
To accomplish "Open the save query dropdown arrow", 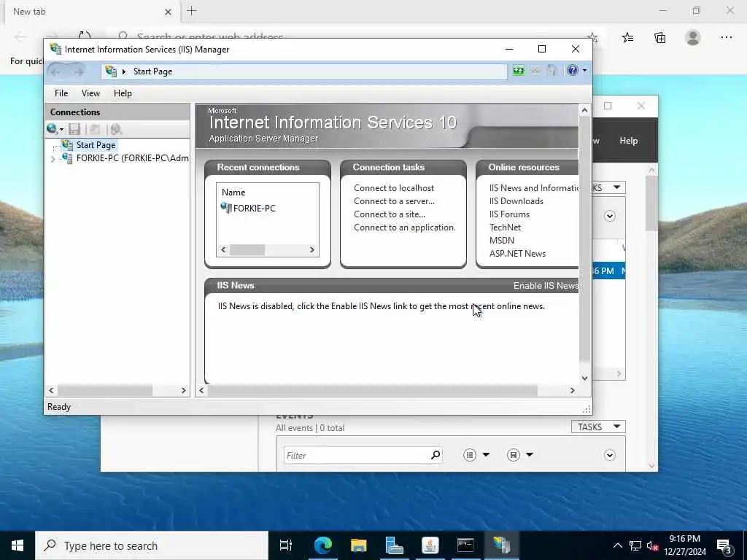I will coord(530,455).
